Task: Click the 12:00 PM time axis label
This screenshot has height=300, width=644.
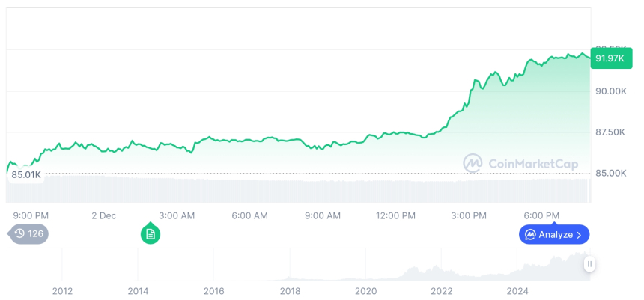Action: point(395,215)
